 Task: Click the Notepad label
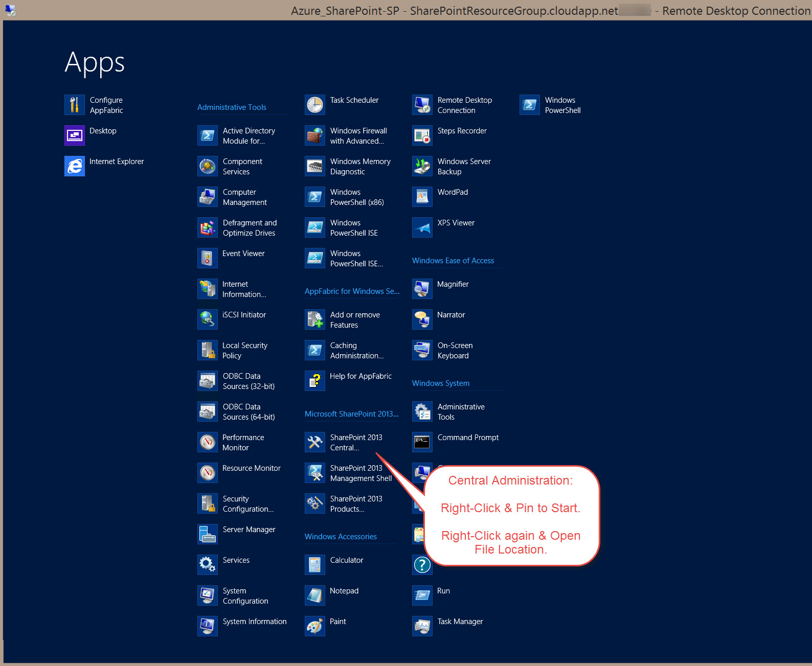(344, 591)
